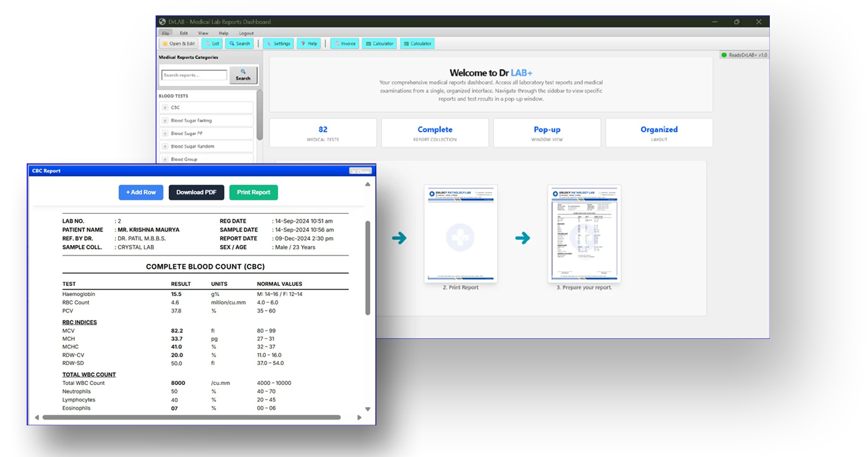The image size is (868, 457).
Task: Open the View menu
Action: (203, 33)
